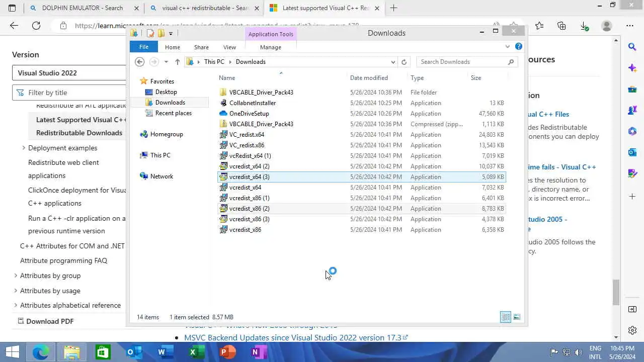Viewport: 644px width, 362px height.
Task: Sort files by Date modified column
Action: 369,78
